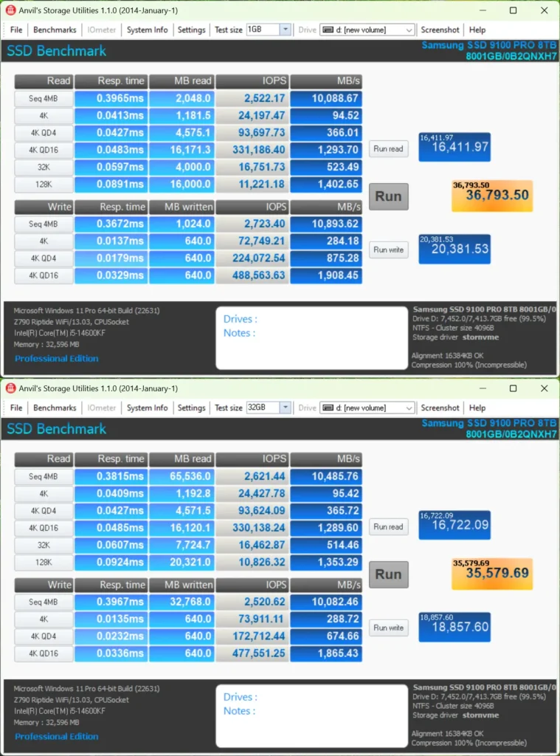Screen dimensions: 560x756
Task: Click write IOPS value 477,551.25
Action: pos(252,653)
